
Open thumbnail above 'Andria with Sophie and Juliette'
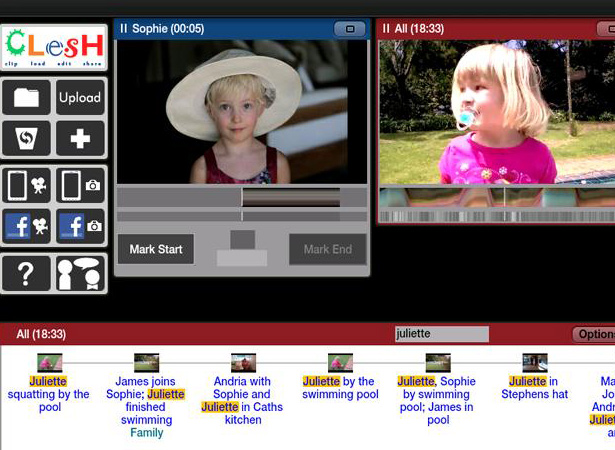243,363
